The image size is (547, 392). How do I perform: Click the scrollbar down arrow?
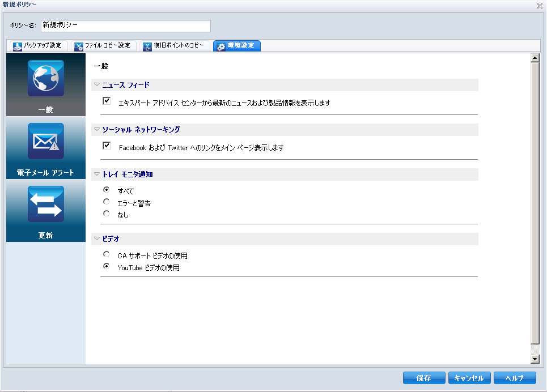pyautogui.click(x=535, y=359)
